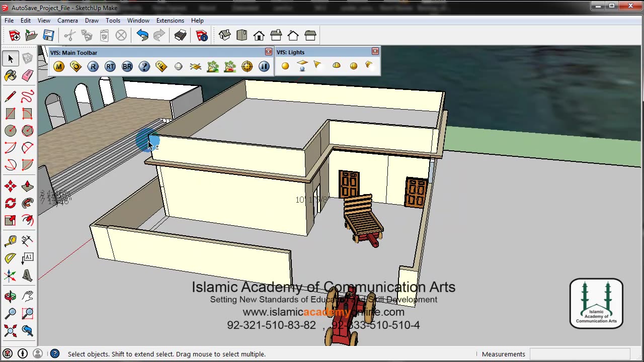Screen dimensions: 644x362
Task: Activate the Scale tool
Action: [11, 220]
